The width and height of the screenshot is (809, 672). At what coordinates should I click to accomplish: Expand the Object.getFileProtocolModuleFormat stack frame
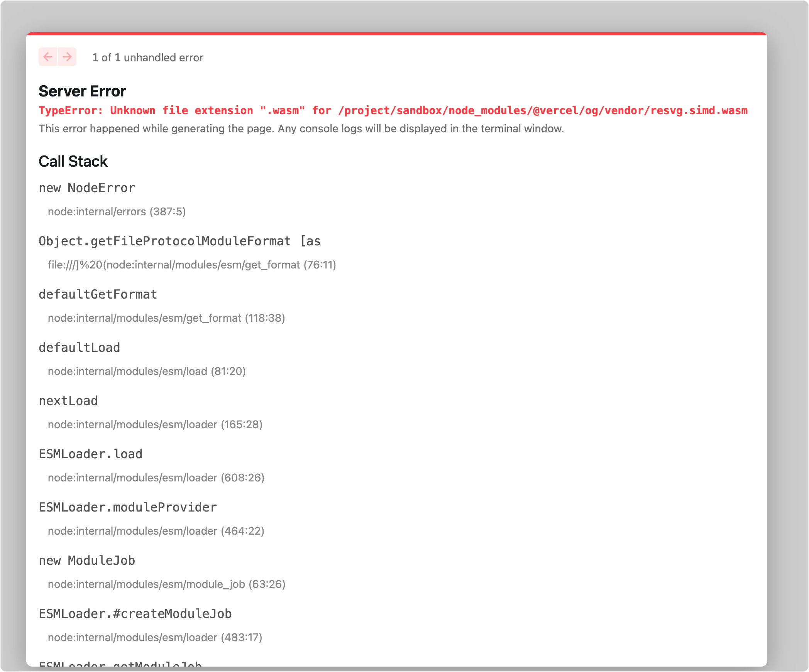[179, 241]
